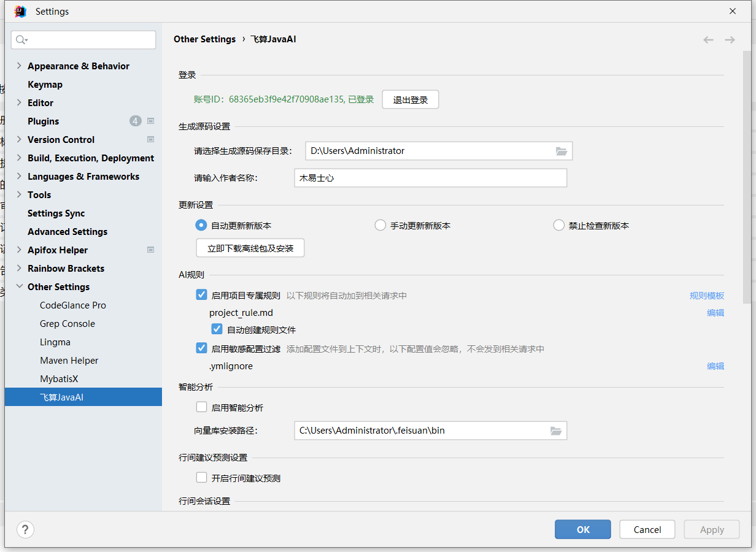Click the .ymlignore file name
756x552 pixels.
tap(231, 366)
